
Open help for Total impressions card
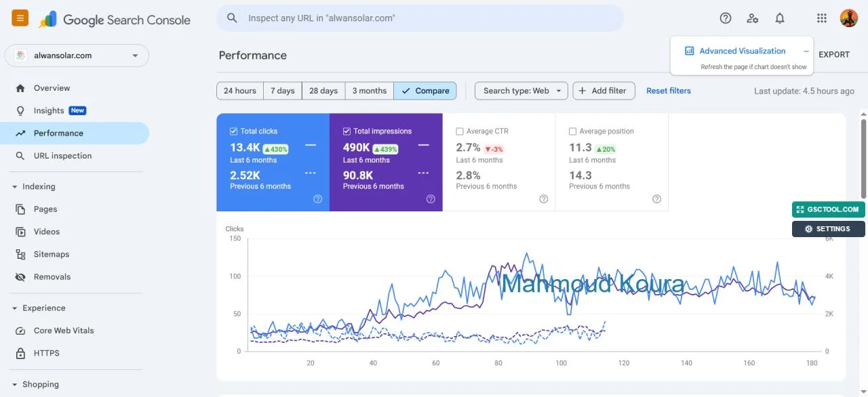431,199
